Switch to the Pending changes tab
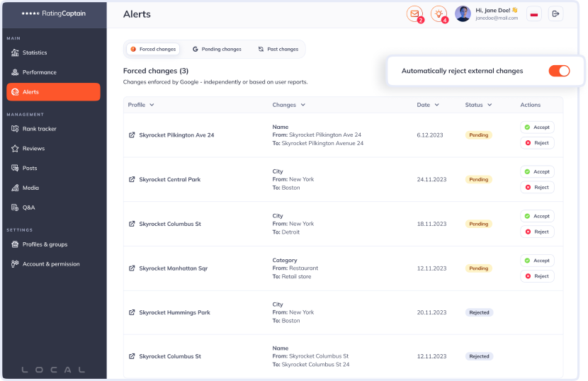Image resolution: width=588 pixels, height=381 pixels. [217, 49]
